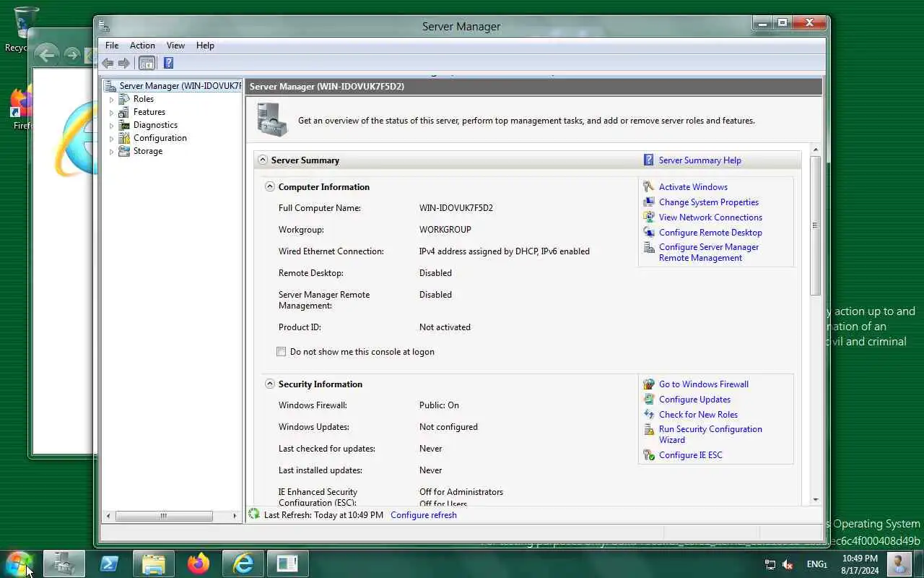Toggle the Show/Hide Console Tree toolbar icon
Screen dimensions: 924x578
pos(147,63)
